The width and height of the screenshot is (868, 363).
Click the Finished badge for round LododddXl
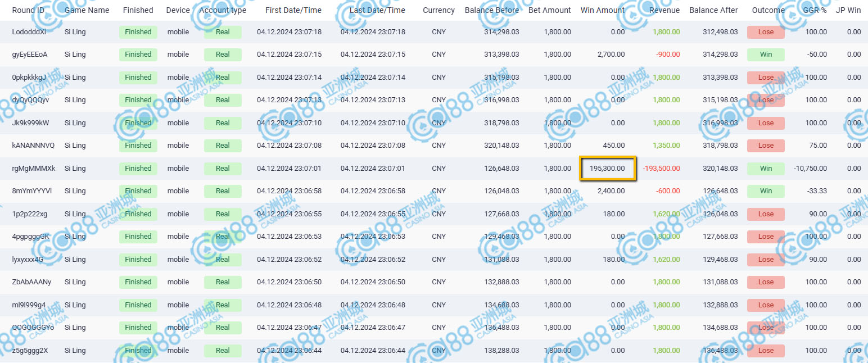[138, 32]
